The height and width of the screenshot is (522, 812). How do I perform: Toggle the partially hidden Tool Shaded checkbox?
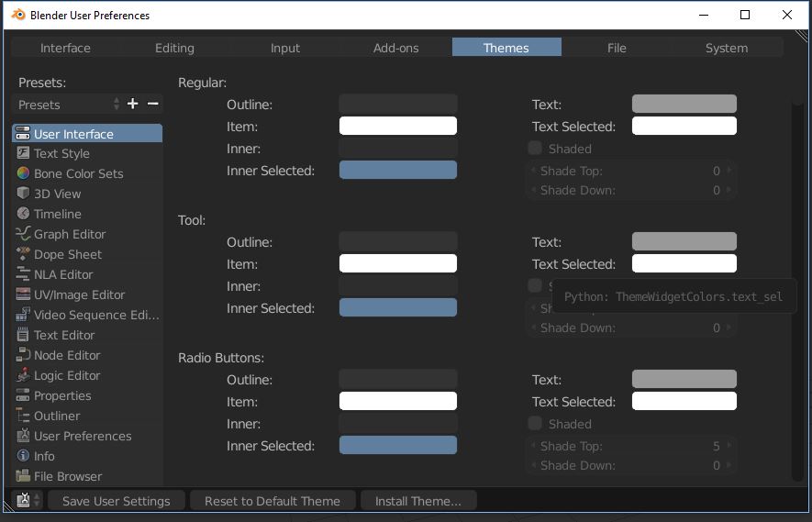(535, 285)
